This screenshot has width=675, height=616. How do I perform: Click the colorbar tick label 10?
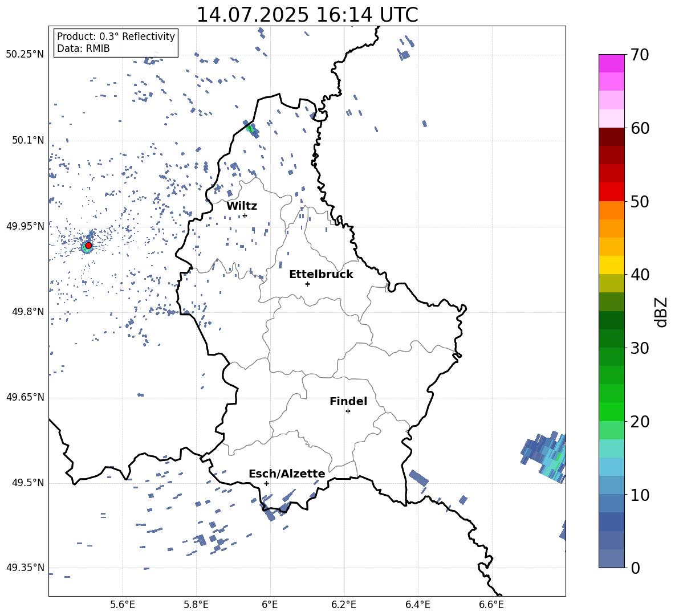pos(640,495)
